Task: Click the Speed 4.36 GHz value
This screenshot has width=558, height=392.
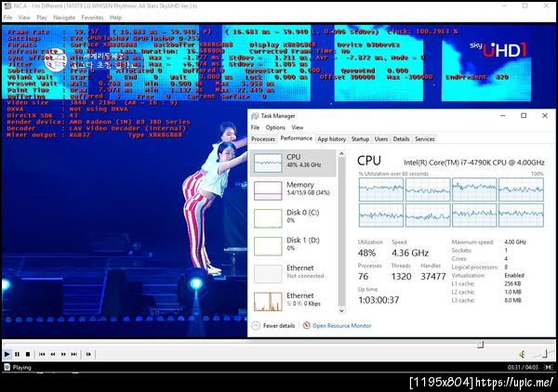Action: pyautogui.click(x=410, y=253)
